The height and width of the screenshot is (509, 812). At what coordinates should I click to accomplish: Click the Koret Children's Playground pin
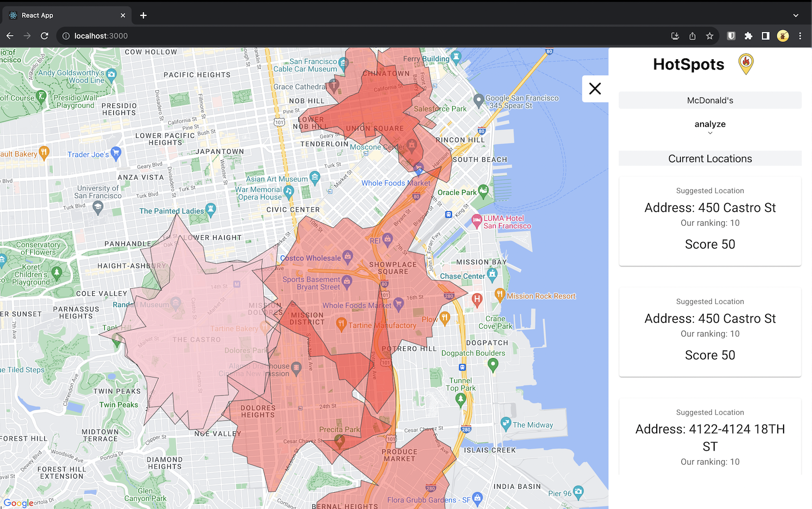(57, 274)
